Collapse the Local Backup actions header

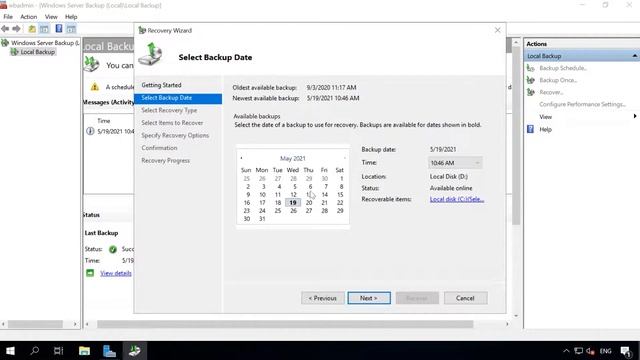635,56
